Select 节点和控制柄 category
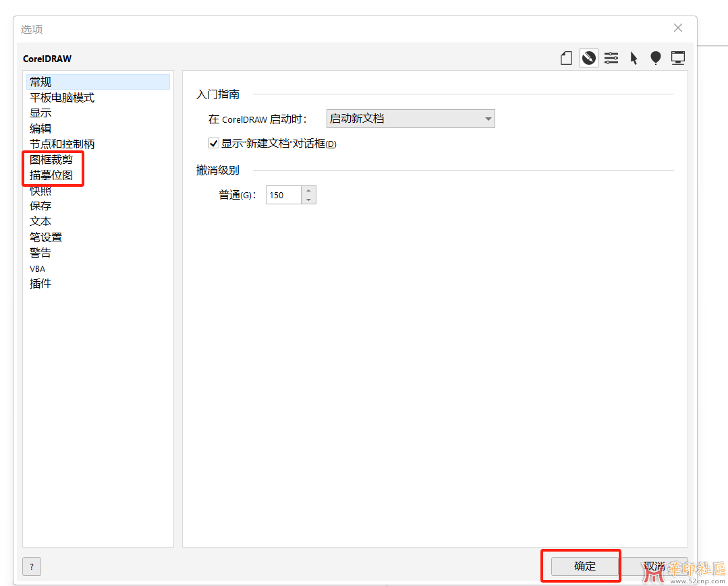 [62, 144]
